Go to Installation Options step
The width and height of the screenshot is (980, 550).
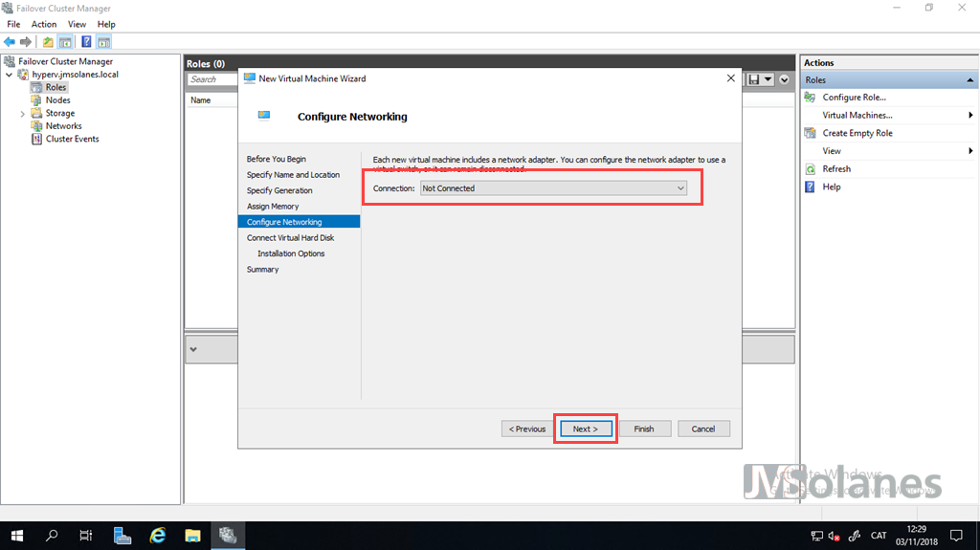click(291, 253)
